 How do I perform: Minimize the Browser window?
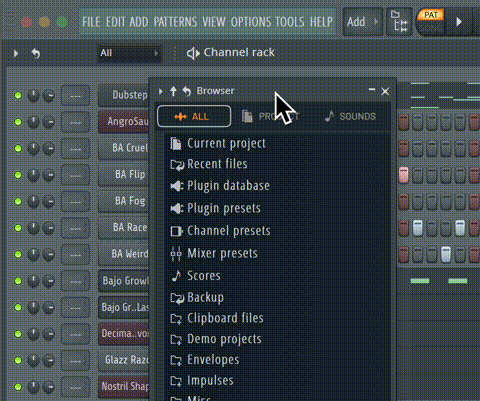[372, 90]
